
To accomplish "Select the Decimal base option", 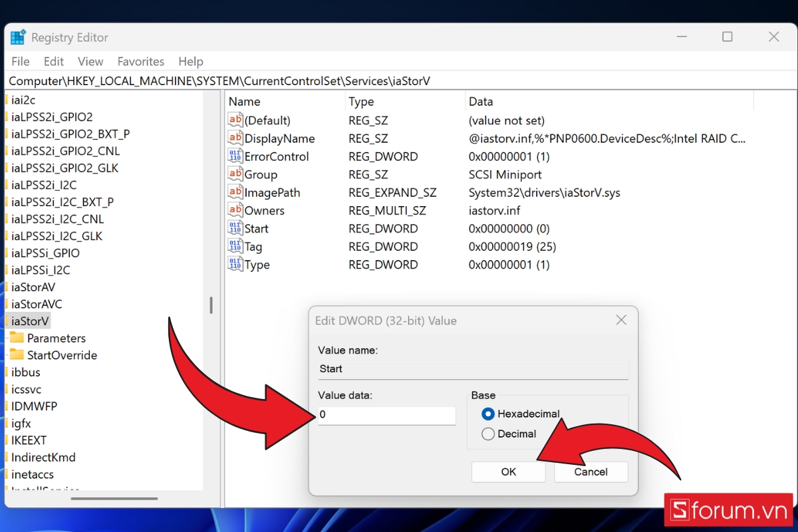I will coord(509,434).
